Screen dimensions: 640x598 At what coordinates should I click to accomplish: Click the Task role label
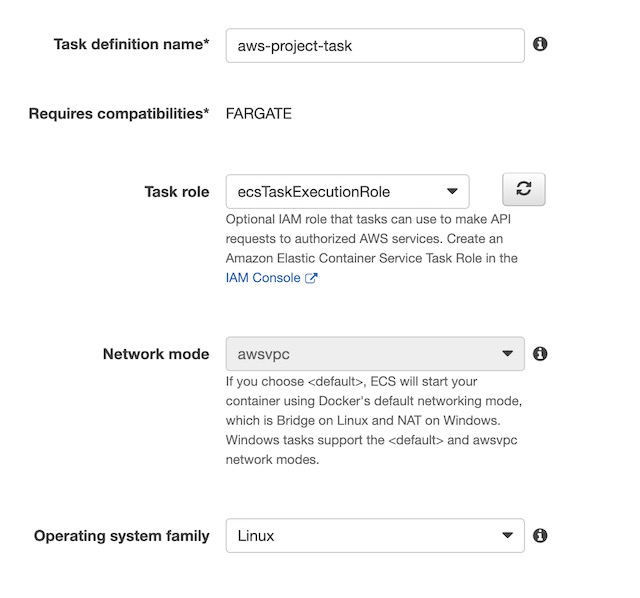coord(177,191)
